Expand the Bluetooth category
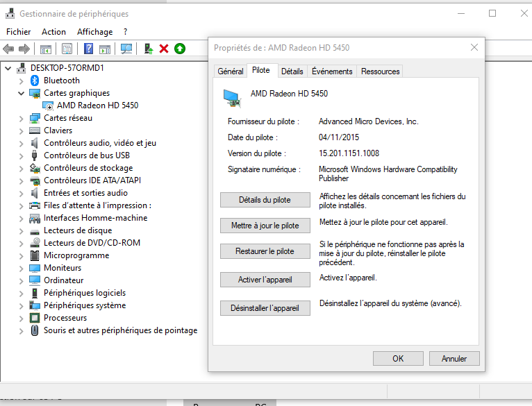532x406 pixels. [21, 81]
